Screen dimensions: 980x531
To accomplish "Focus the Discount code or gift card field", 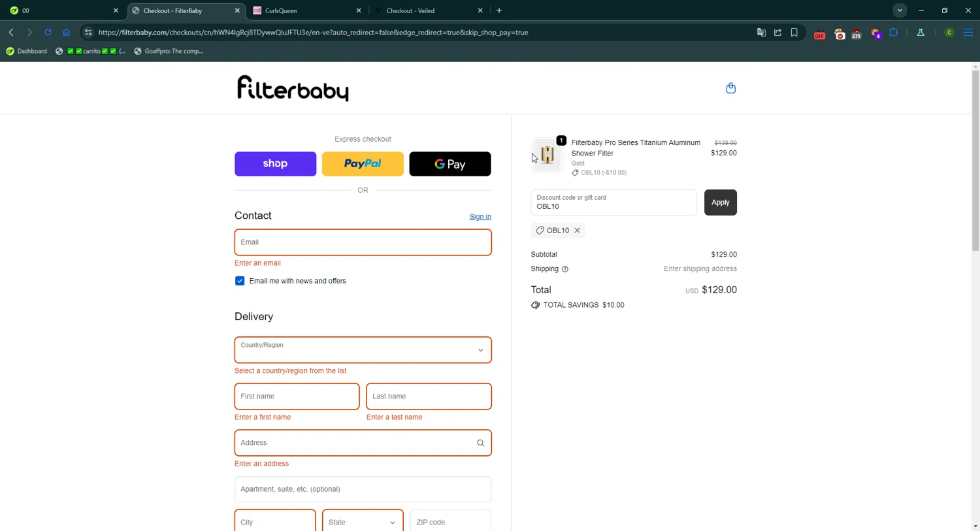I will (x=613, y=202).
